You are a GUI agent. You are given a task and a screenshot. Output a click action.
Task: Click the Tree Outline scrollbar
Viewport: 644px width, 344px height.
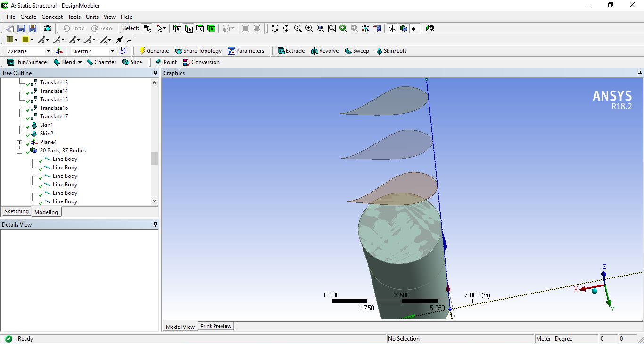pos(154,159)
